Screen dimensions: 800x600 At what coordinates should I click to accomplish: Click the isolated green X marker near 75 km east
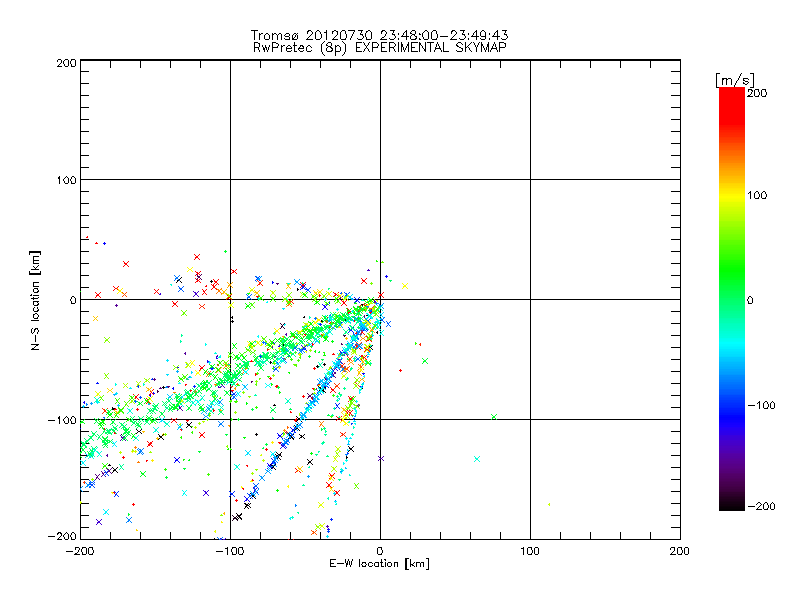[494, 416]
